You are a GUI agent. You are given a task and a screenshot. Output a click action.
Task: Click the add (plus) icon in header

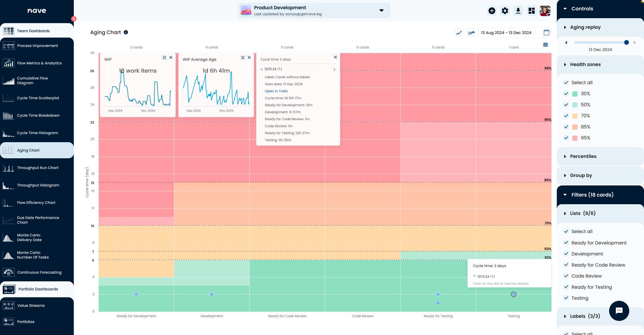[x=492, y=11]
